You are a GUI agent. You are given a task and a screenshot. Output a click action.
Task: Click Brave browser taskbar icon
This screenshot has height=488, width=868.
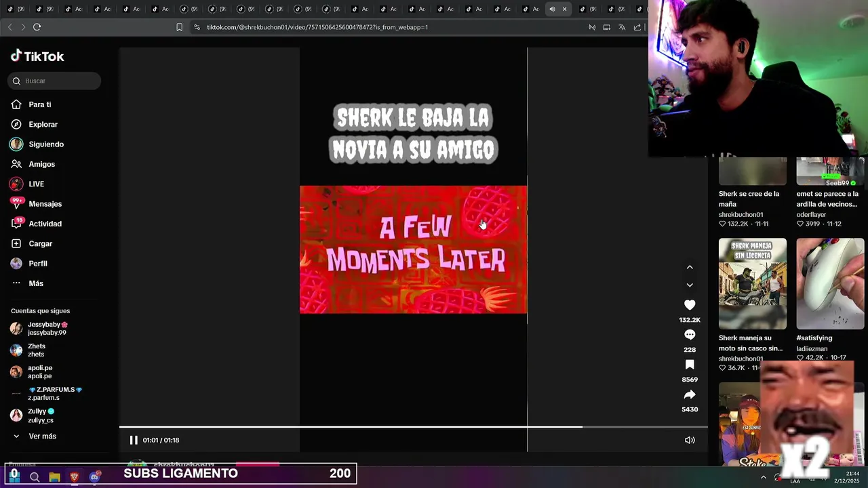point(75,477)
